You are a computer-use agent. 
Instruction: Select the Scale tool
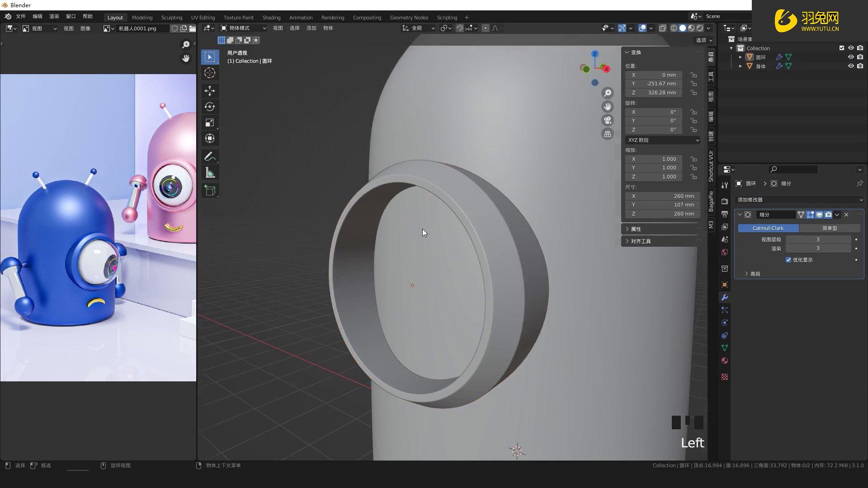pyautogui.click(x=210, y=122)
